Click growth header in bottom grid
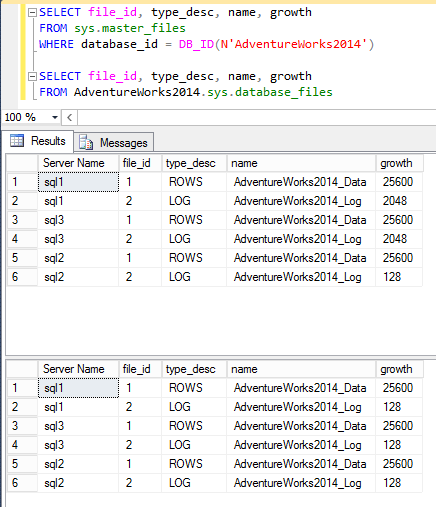 click(399, 369)
